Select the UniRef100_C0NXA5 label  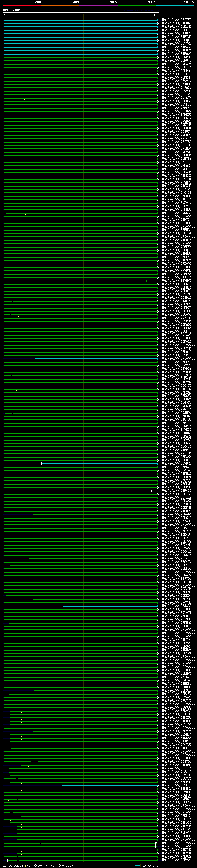tap(176, 393)
